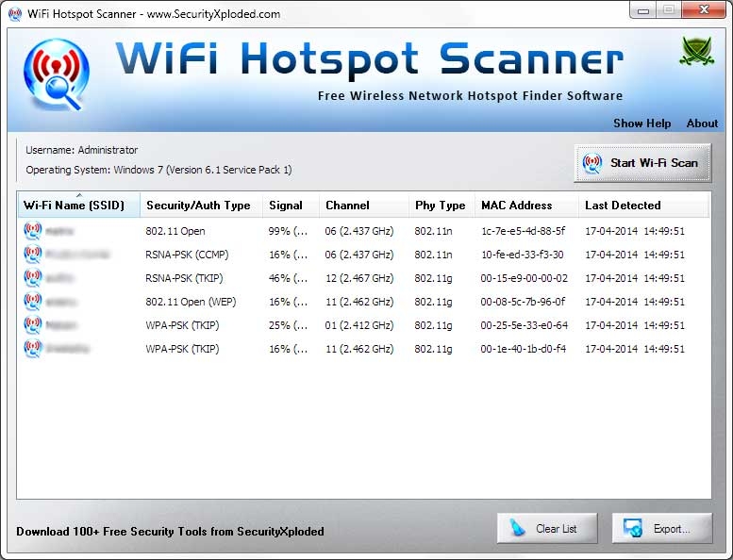
Task: Close the WiFi Hotspot Scanner window
Action: [x=704, y=9]
